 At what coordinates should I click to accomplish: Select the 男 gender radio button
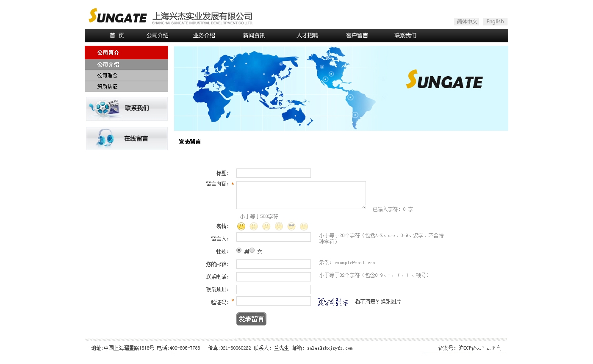coord(239,250)
